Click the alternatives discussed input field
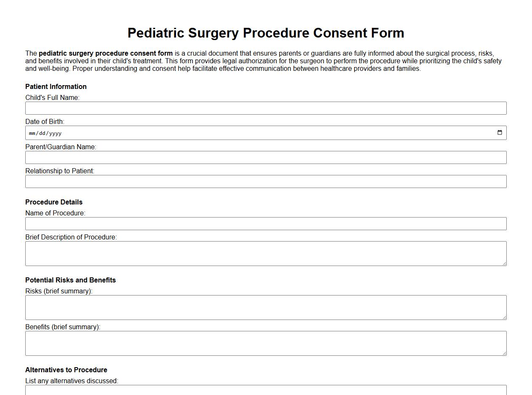The width and height of the screenshot is (532, 395). (266, 390)
